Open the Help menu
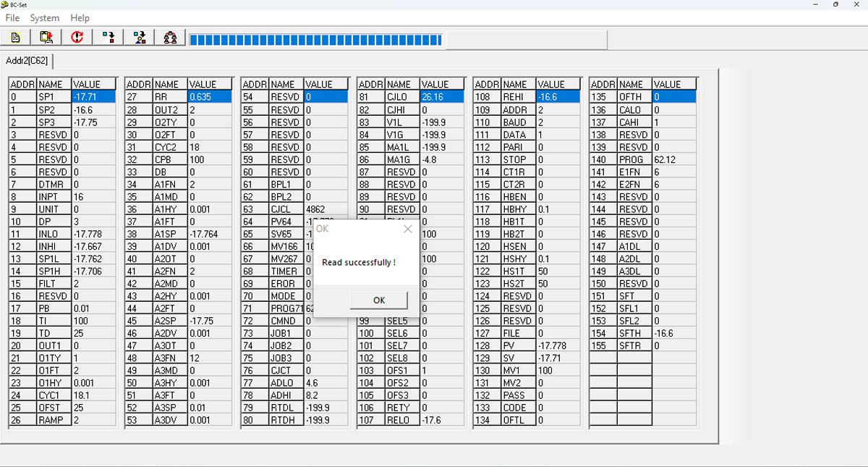The height and width of the screenshot is (467, 868). (x=80, y=17)
